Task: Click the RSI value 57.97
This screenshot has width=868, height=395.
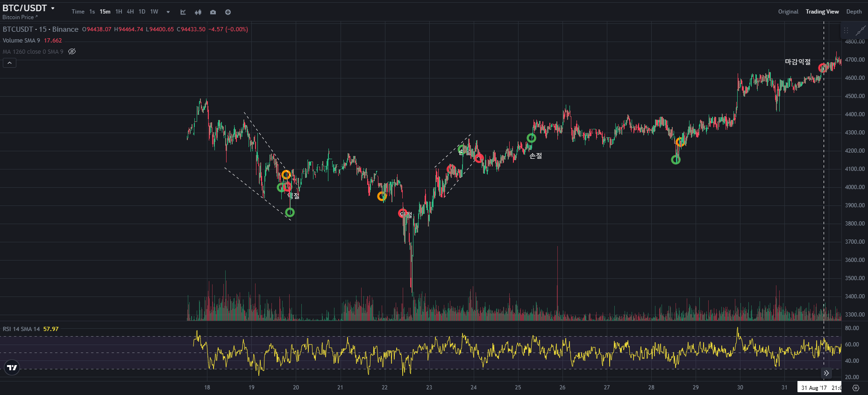Action: 51,329
